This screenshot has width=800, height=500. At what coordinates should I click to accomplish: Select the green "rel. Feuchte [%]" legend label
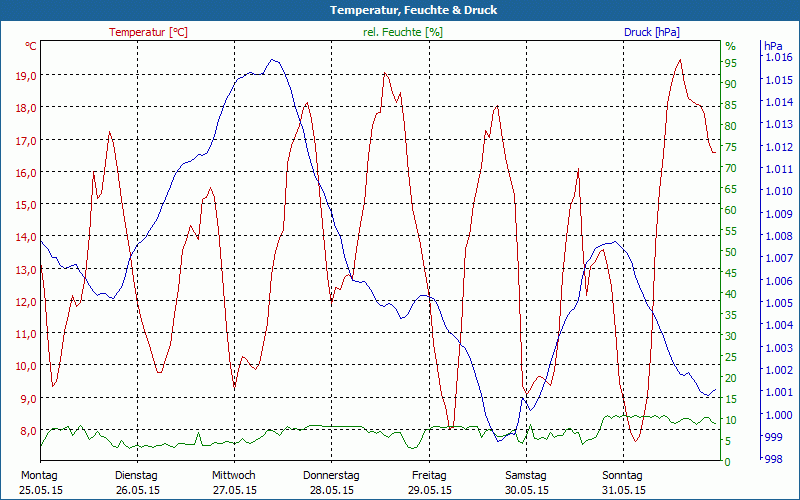402,32
